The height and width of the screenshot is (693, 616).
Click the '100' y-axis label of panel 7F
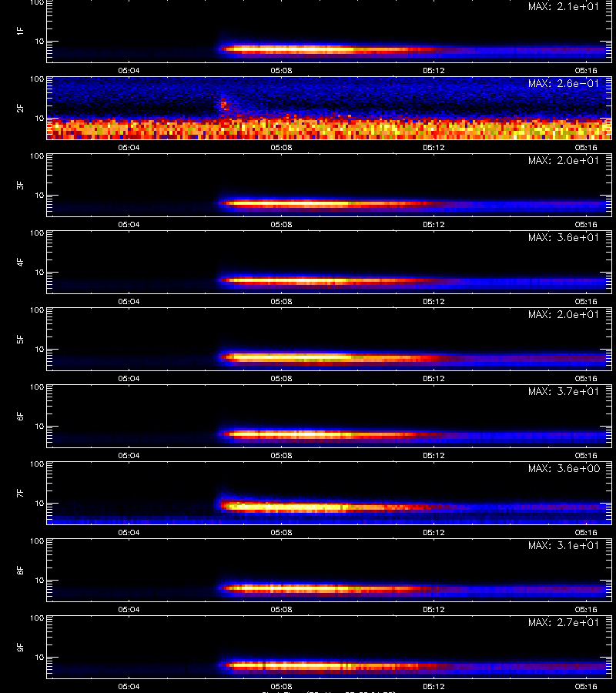pos(37,464)
